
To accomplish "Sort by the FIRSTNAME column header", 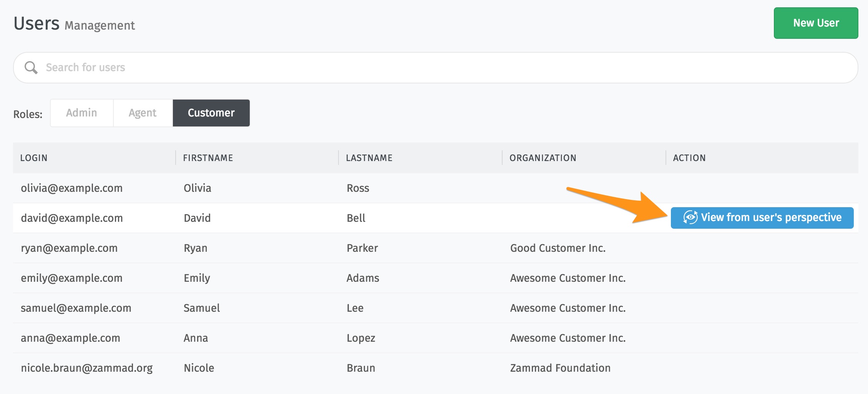I will [208, 158].
